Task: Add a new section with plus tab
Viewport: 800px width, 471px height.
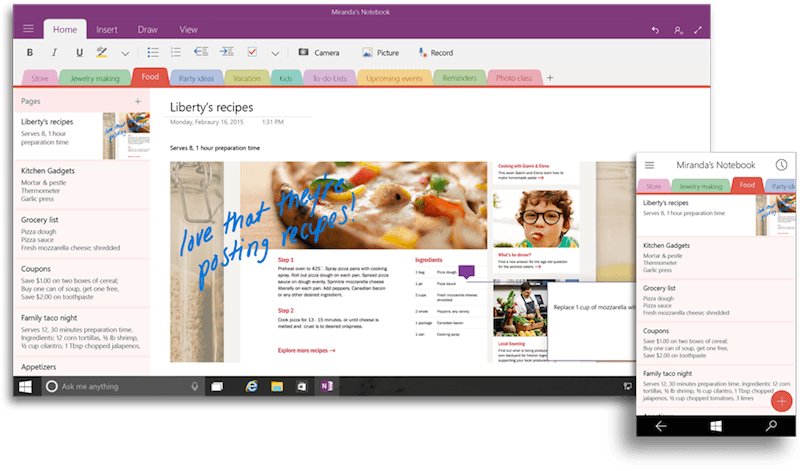Action: tap(549, 77)
